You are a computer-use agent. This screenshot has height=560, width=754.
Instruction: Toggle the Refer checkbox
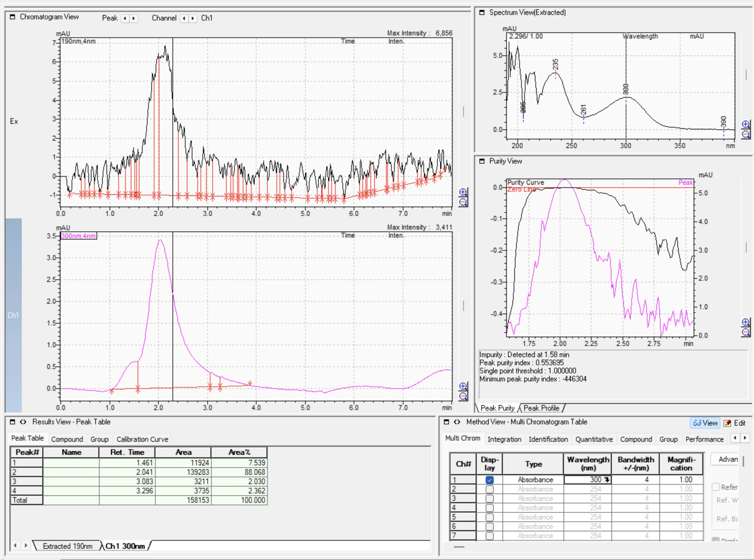716,487
